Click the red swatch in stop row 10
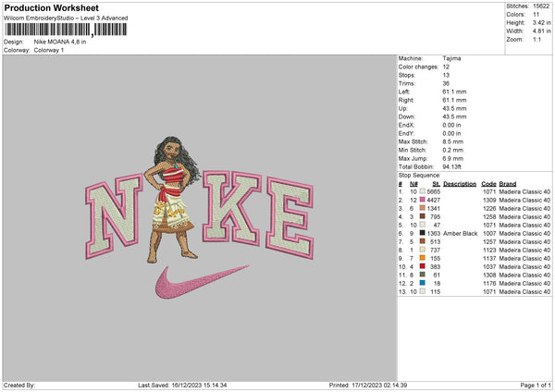Screen dimensions: 555x392 (x=423, y=266)
